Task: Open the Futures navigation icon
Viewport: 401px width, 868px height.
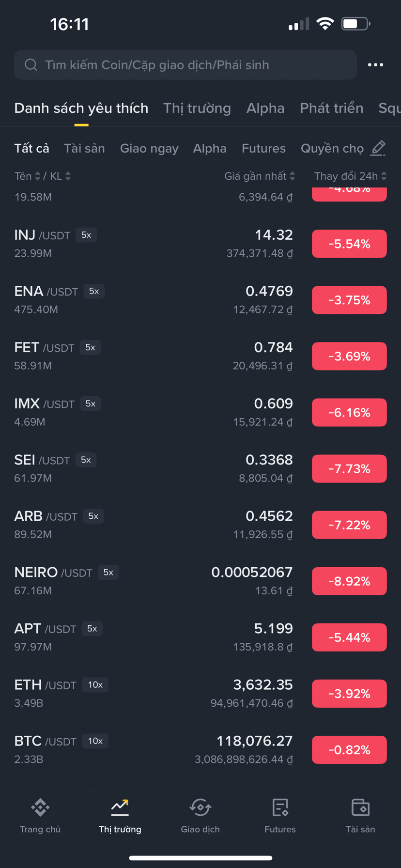Action: [280, 807]
